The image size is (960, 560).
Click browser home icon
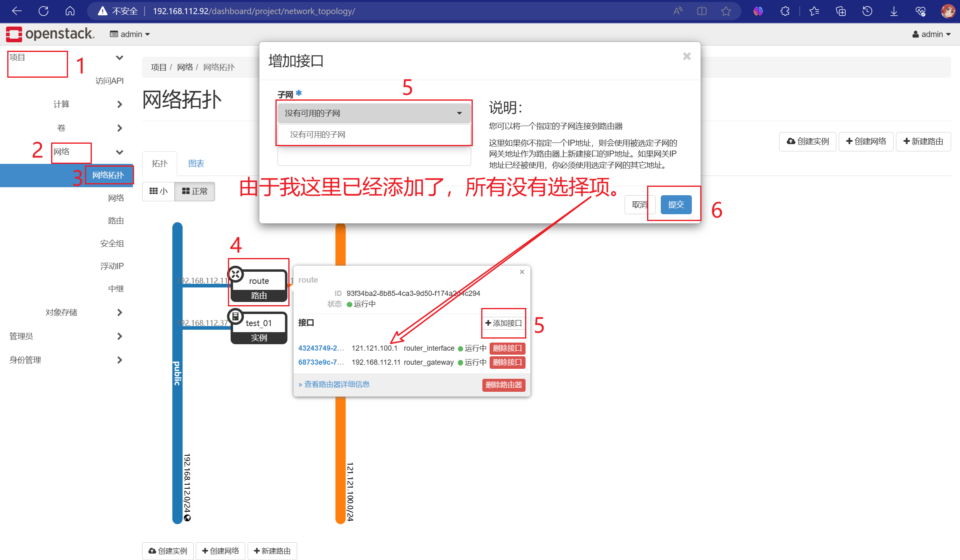point(70,11)
